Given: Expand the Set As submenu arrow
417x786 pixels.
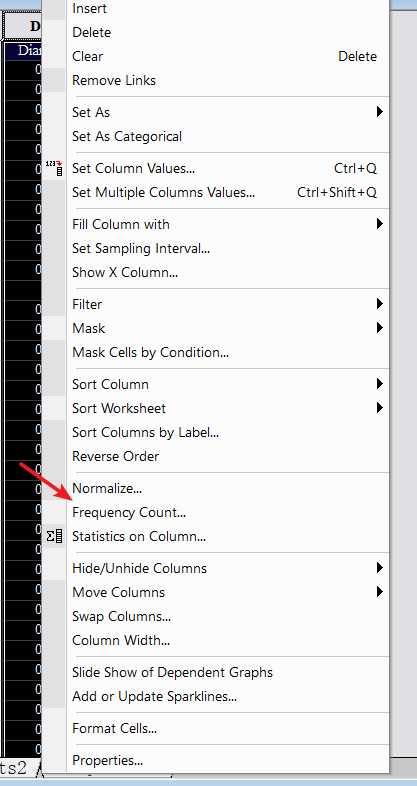Looking at the screenshot, I should 379,112.
